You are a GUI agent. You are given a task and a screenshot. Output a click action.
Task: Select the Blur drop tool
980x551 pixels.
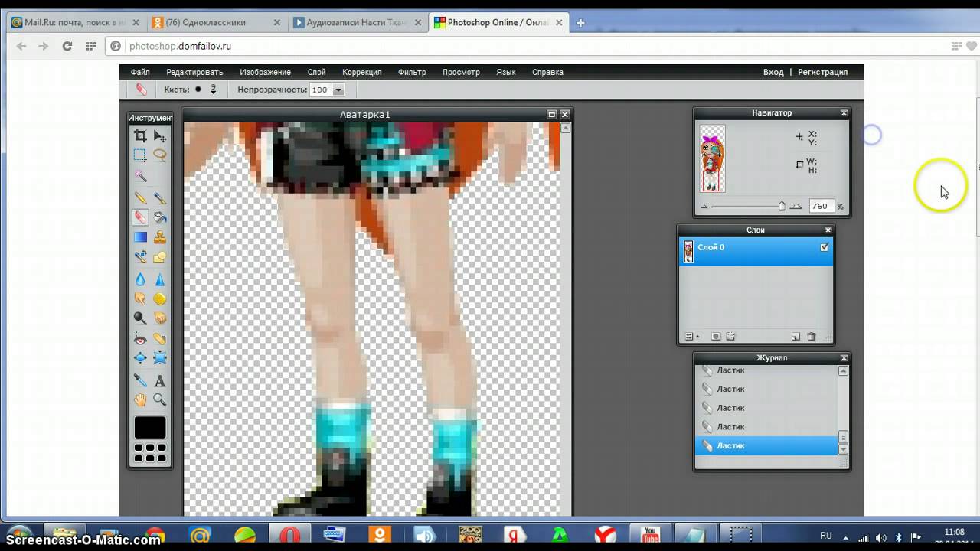pyautogui.click(x=140, y=279)
